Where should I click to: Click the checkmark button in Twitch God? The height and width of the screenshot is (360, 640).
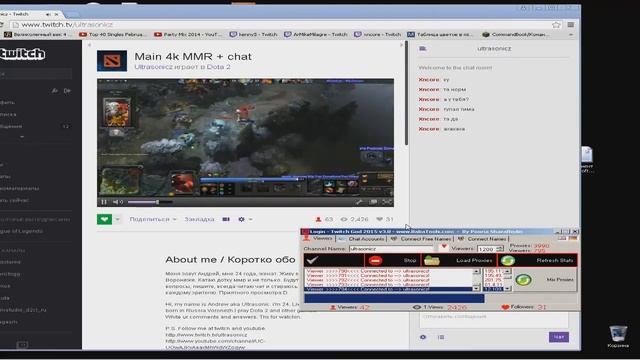[334, 260]
